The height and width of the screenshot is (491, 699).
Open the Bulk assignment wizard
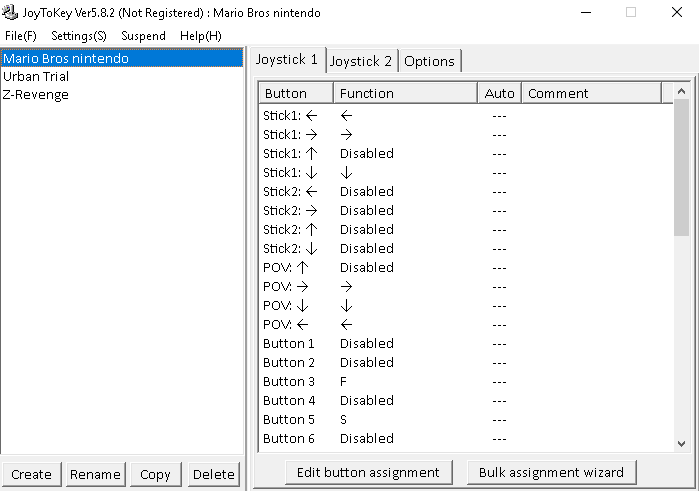click(x=551, y=472)
